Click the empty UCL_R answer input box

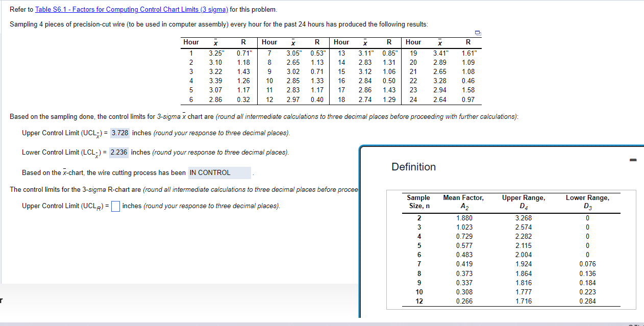[x=116, y=206]
